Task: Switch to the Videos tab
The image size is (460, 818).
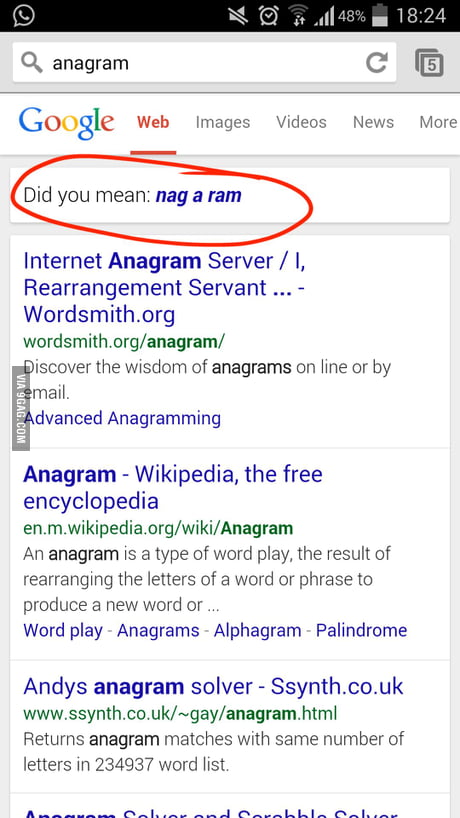Action: [x=301, y=122]
